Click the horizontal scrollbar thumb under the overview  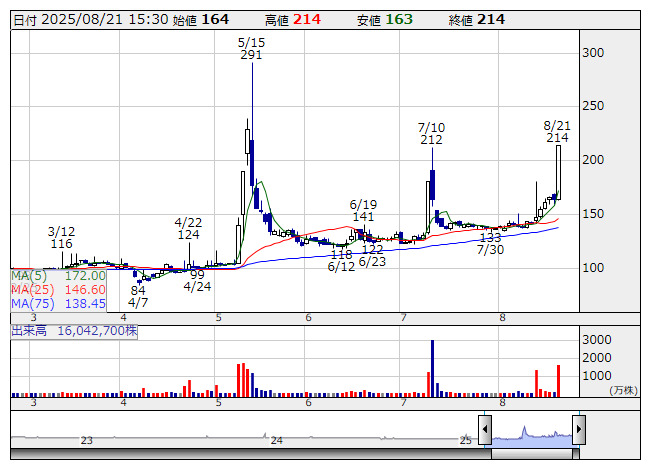(532, 453)
